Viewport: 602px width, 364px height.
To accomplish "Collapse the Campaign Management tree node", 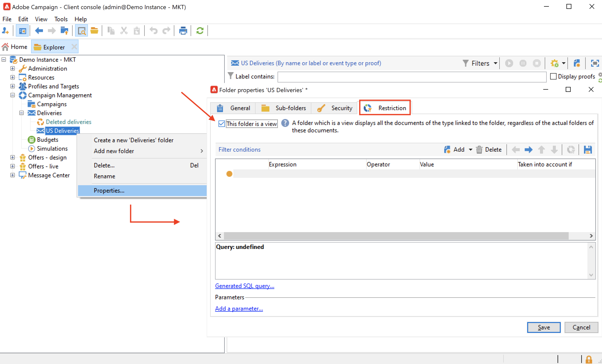I will [x=13, y=95].
